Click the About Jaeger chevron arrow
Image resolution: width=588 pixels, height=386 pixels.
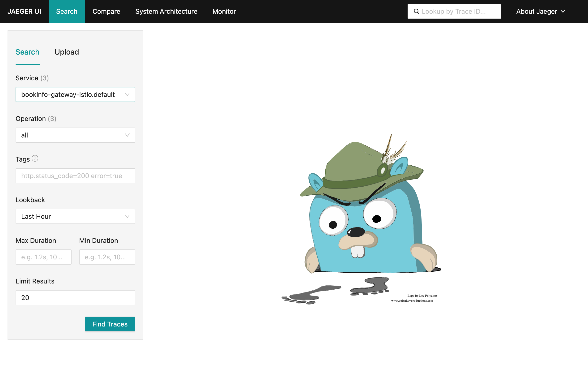(x=563, y=11)
